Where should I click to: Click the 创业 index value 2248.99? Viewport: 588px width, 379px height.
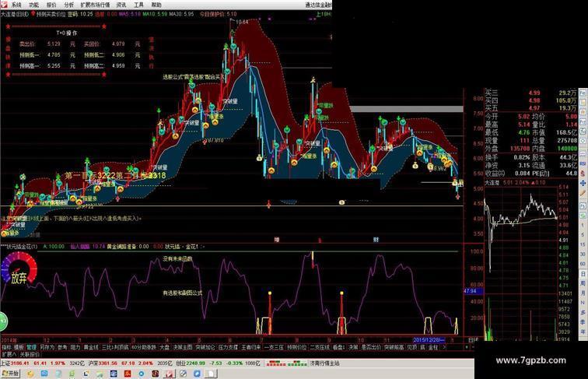195,363
